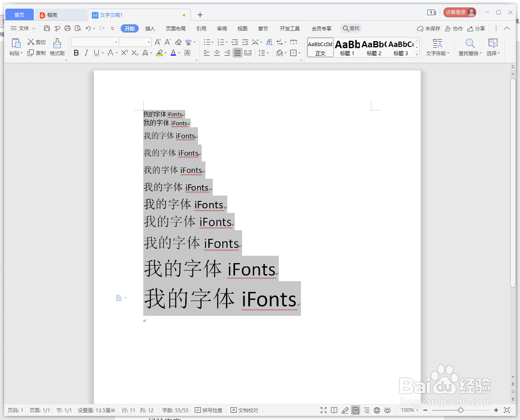
Task: Click the Sort A-Z icon
Action: point(269,42)
